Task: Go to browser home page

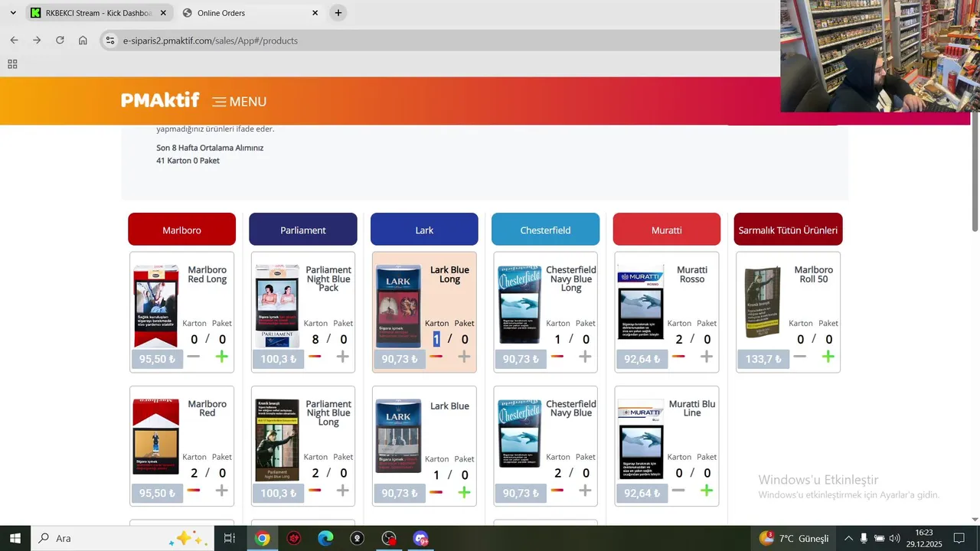Action: point(83,40)
